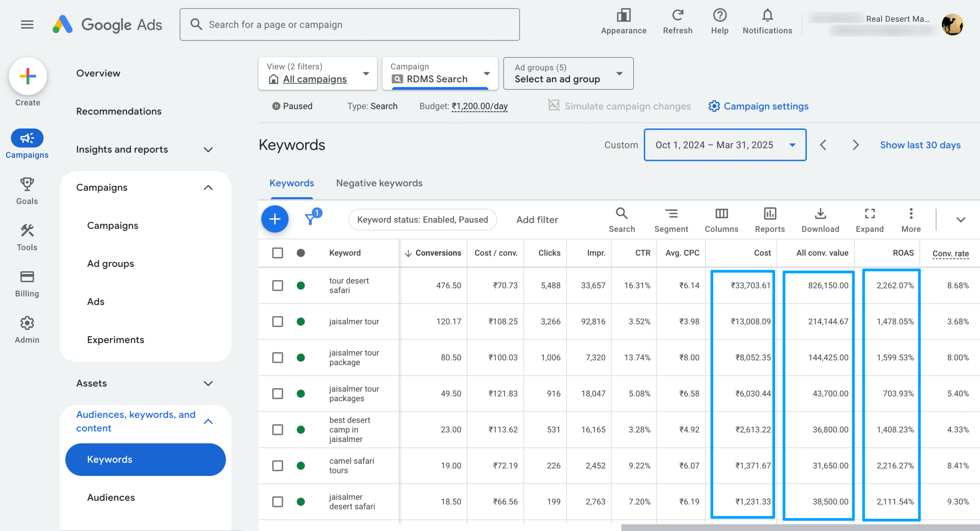Toggle the select-all checkbox in table header
This screenshot has width=980, height=531.
(x=278, y=253)
